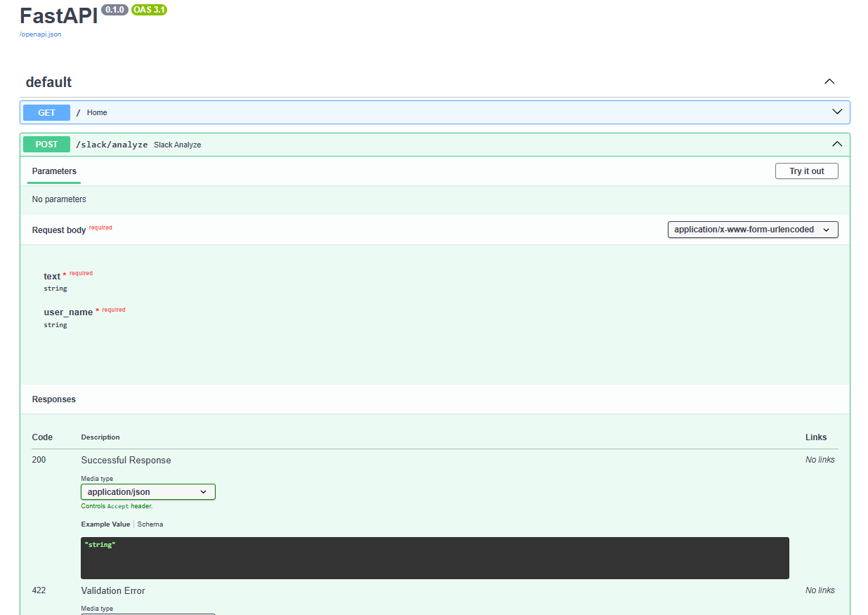Open the /openapi.json link
868x615 pixels.
tap(40, 34)
